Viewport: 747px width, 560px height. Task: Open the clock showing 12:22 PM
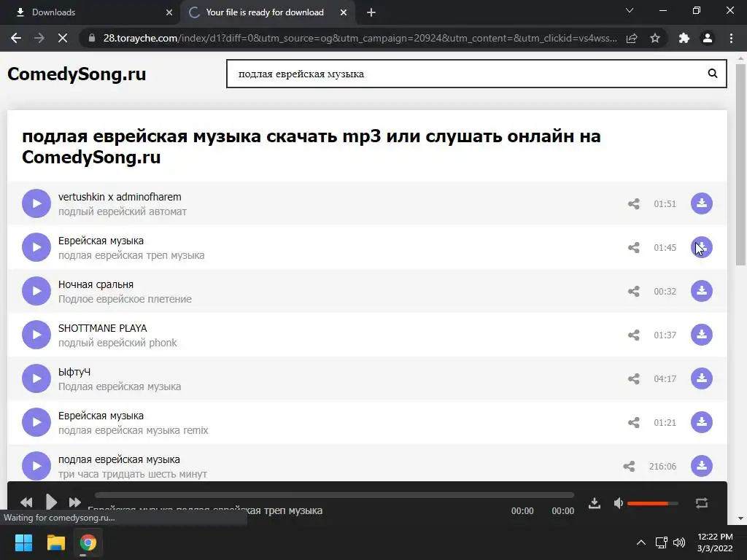715,542
